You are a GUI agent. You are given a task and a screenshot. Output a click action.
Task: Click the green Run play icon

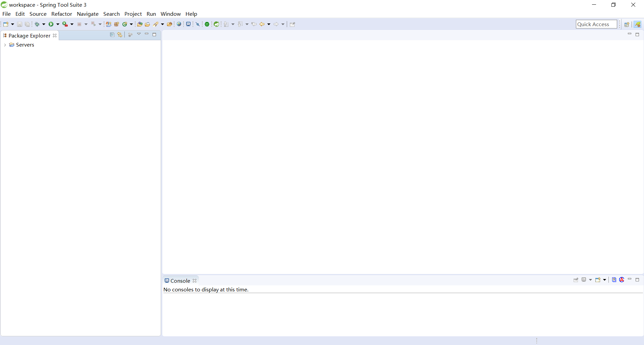coord(51,24)
